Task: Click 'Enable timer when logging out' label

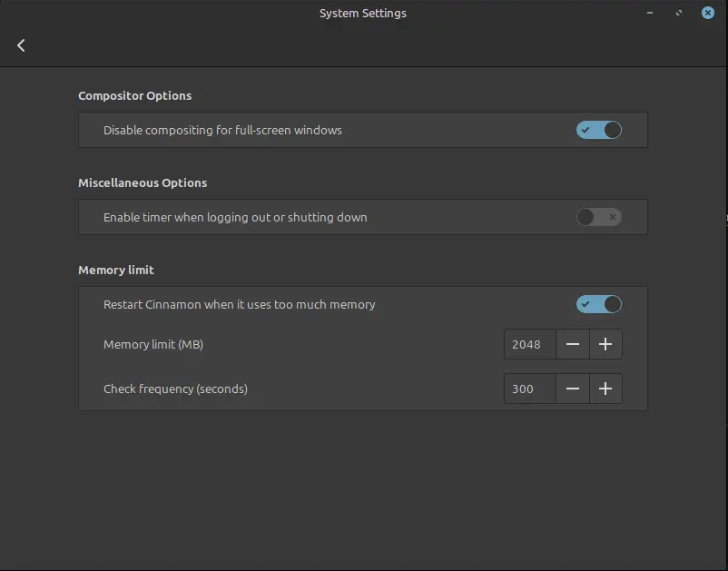Action: pos(235,217)
